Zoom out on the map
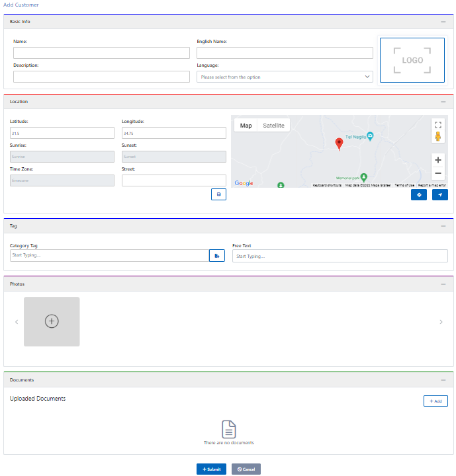 point(437,174)
